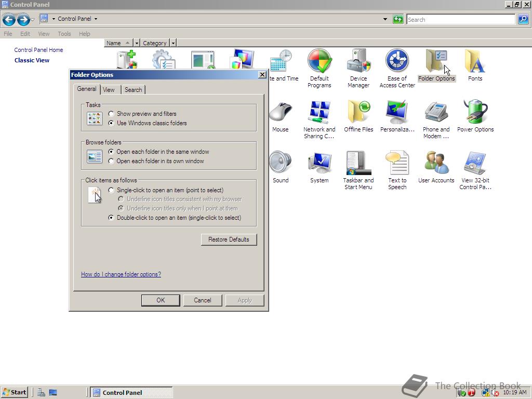
Task: Open the Mouse icon
Action: tap(281, 116)
